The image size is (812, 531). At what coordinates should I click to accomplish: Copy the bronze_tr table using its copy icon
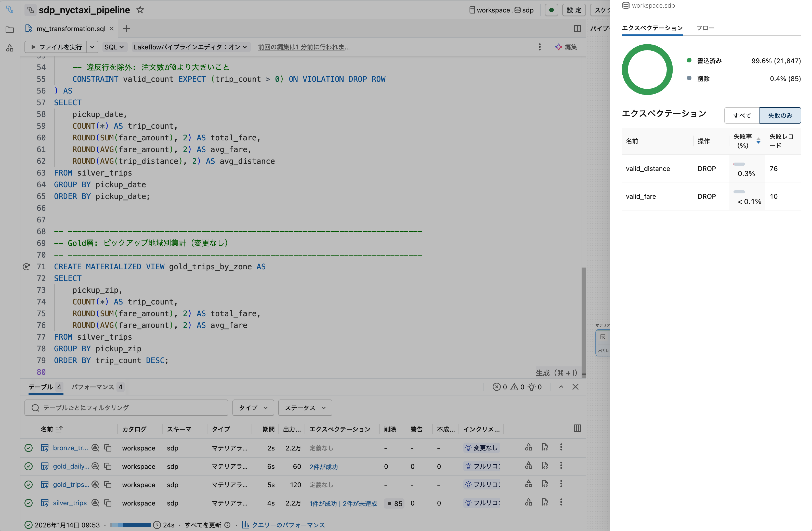[x=108, y=447]
